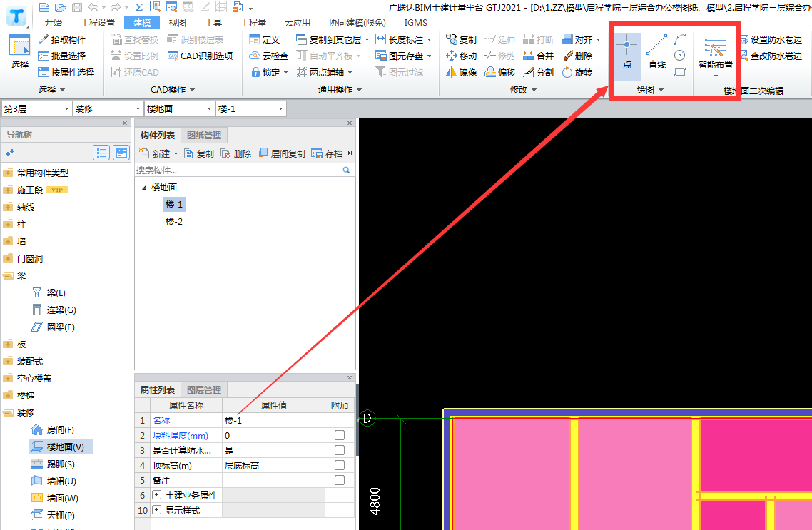Toggle checkbox for 块料厚度 row
Viewport: 812px width, 530px height.
pyautogui.click(x=340, y=435)
